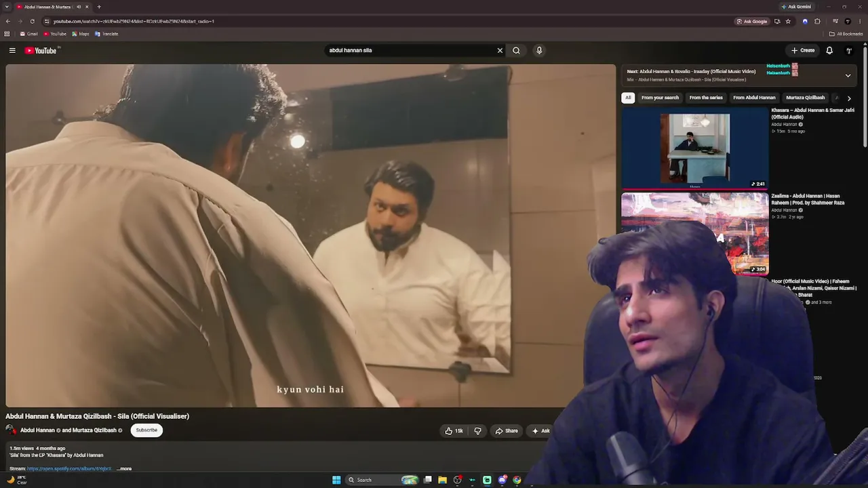Open the YouTube bookmark
Screen dimensions: 868x488
click(x=55, y=34)
